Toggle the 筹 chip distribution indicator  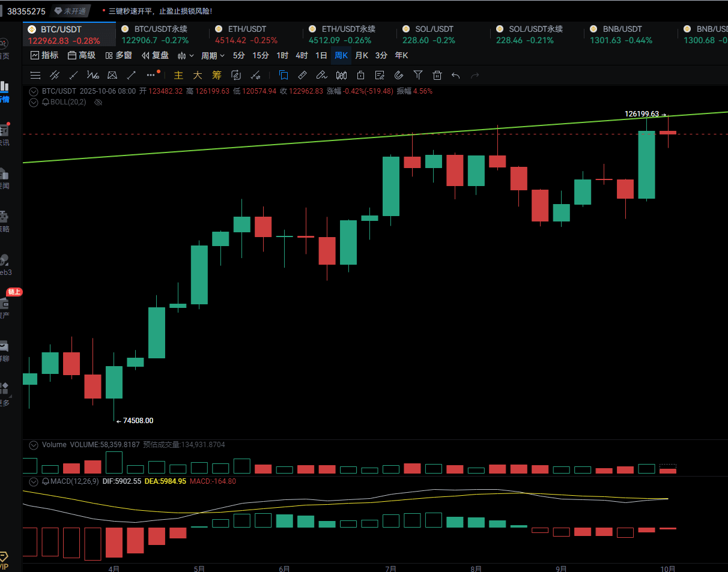pos(217,75)
